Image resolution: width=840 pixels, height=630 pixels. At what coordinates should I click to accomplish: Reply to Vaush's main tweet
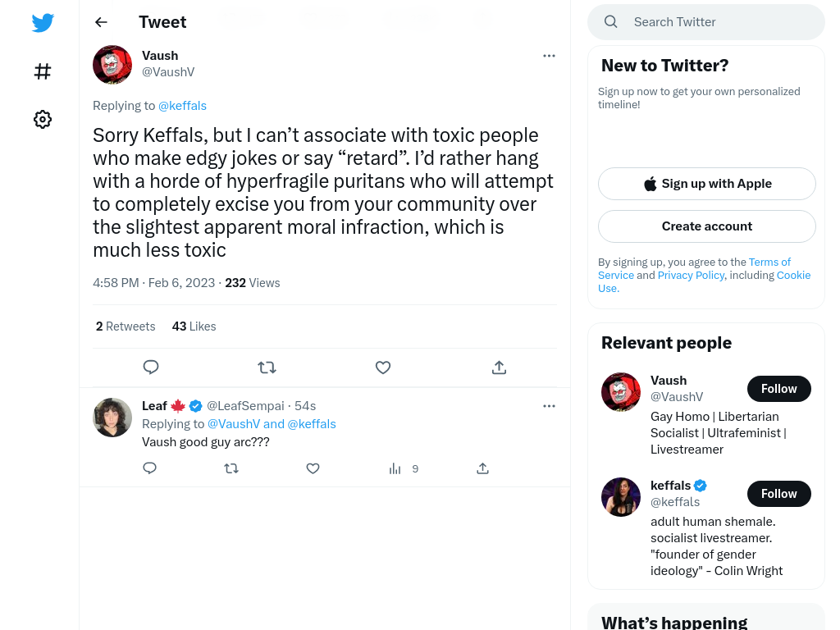[151, 367]
